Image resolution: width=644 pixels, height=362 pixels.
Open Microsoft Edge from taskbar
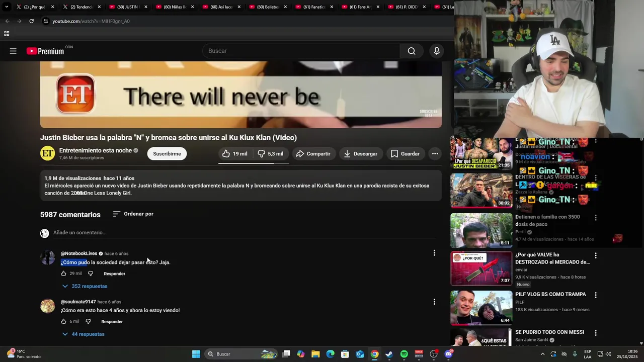[x=330, y=354]
